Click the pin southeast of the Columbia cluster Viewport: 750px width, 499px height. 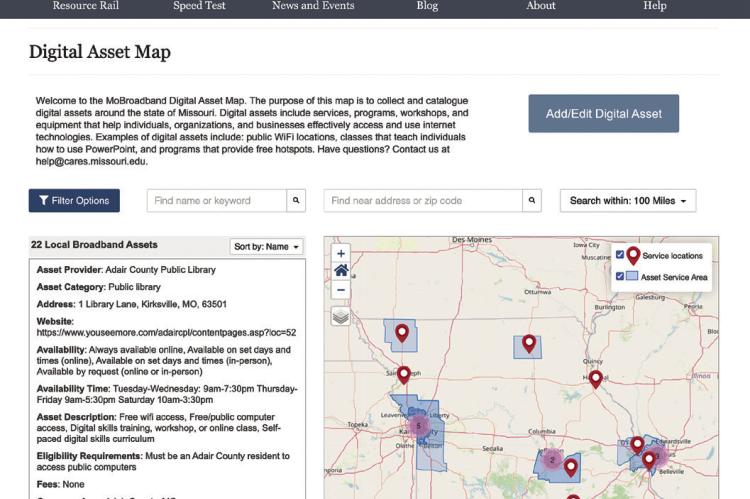point(571,467)
